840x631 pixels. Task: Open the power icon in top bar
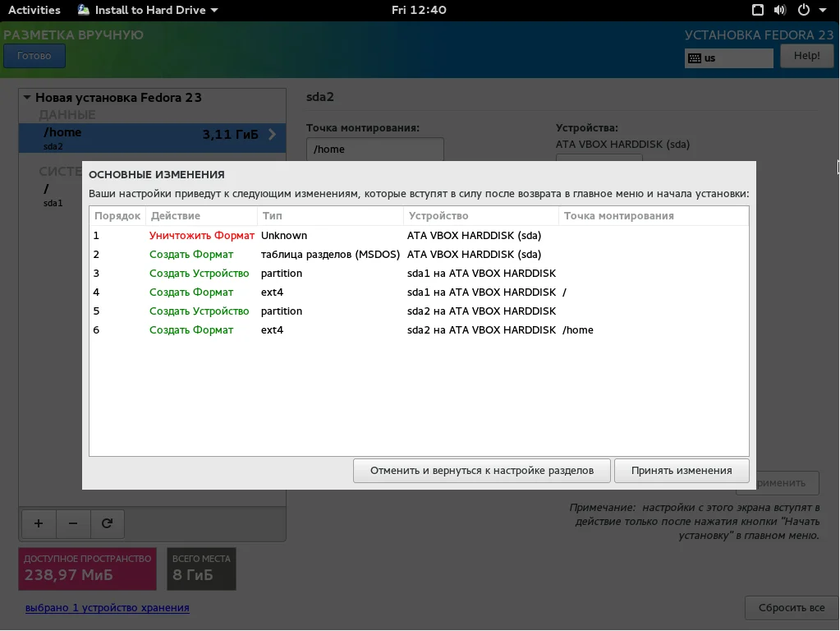pyautogui.click(x=804, y=10)
